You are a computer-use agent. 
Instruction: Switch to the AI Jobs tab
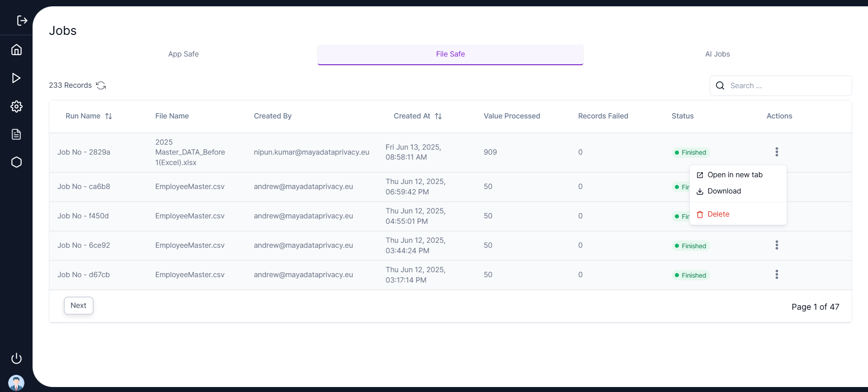(x=717, y=54)
